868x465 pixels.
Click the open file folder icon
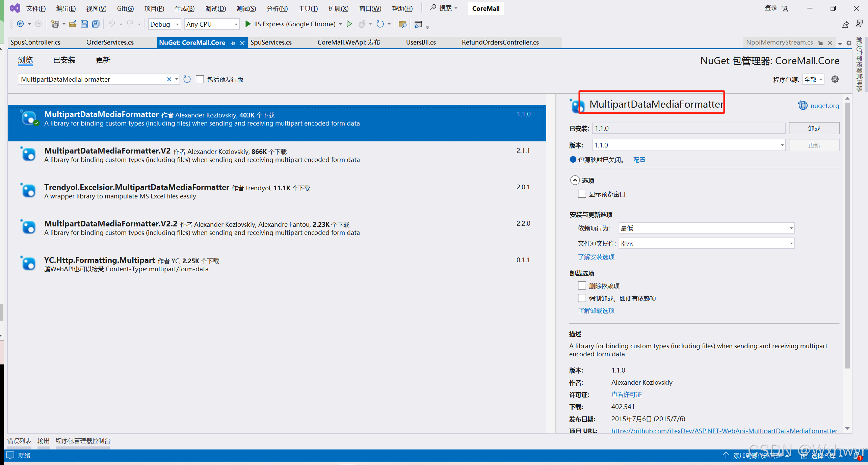click(73, 24)
